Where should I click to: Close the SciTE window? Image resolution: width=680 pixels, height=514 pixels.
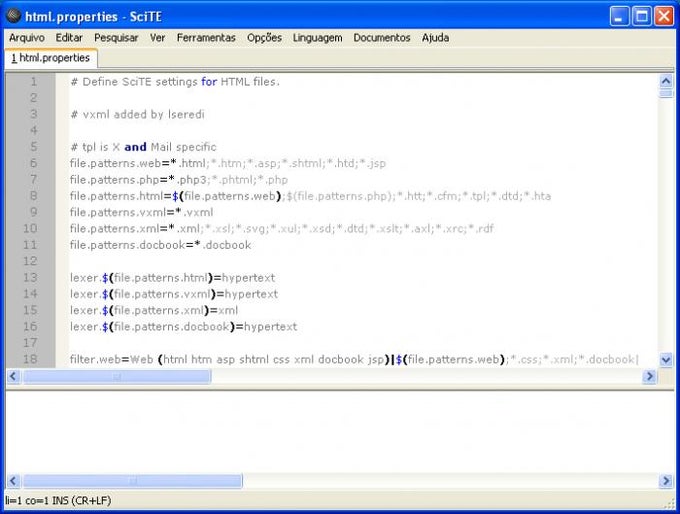coord(664,16)
